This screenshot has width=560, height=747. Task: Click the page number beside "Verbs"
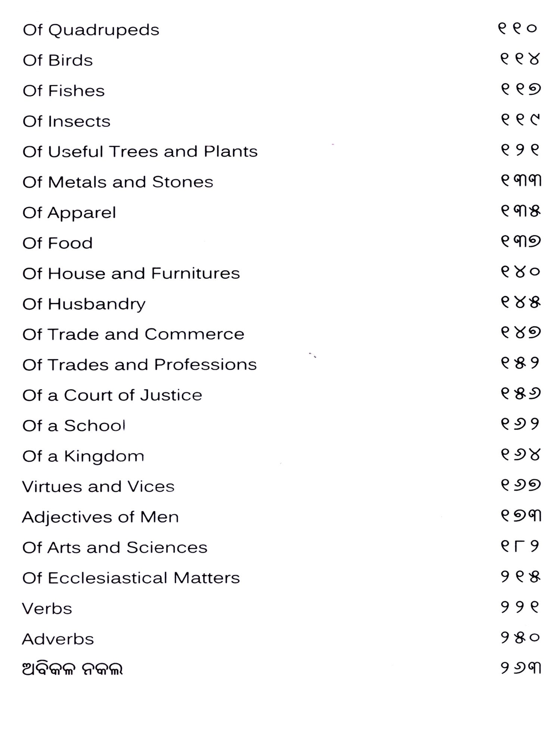pos(520,608)
